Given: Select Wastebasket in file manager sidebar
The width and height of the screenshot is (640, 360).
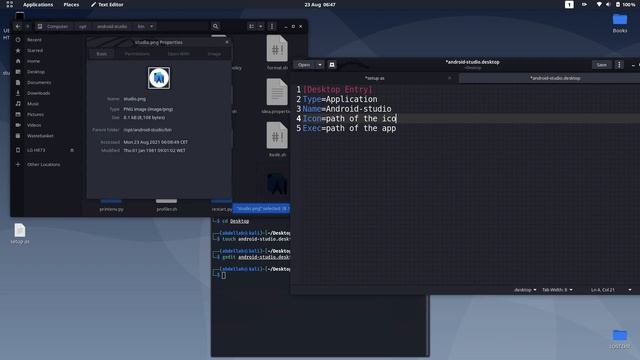Looking at the screenshot, I should (40, 136).
